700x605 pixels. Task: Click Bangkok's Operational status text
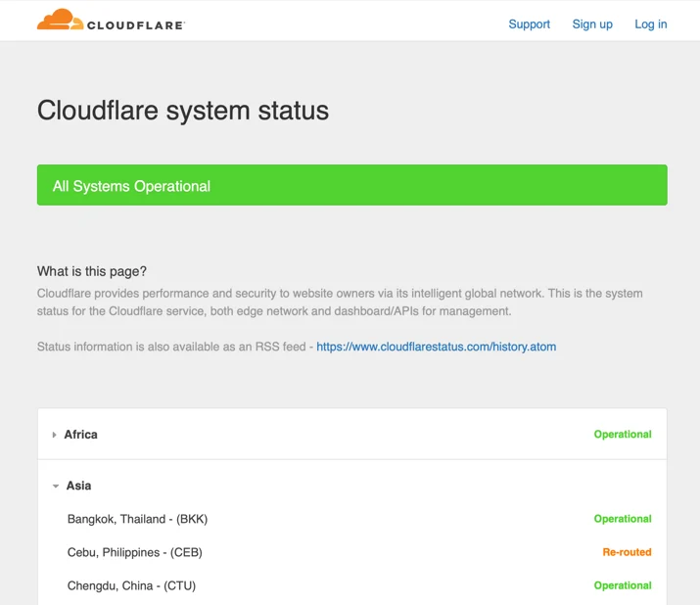[x=623, y=519]
